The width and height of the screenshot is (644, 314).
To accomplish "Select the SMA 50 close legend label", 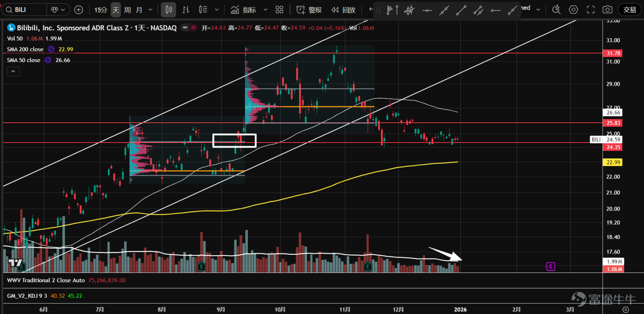I will 23,60.
